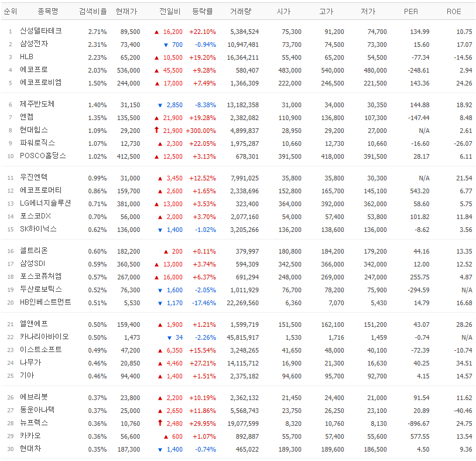The image size is (476, 461).
Task: Open 파워로직스 stock link
Action: coord(37,143)
